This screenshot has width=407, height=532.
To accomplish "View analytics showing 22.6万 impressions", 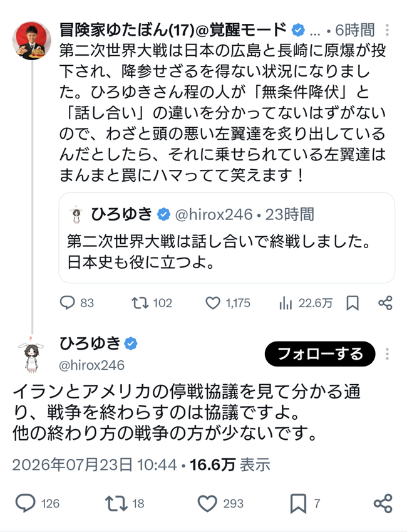I will pos(306,303).
